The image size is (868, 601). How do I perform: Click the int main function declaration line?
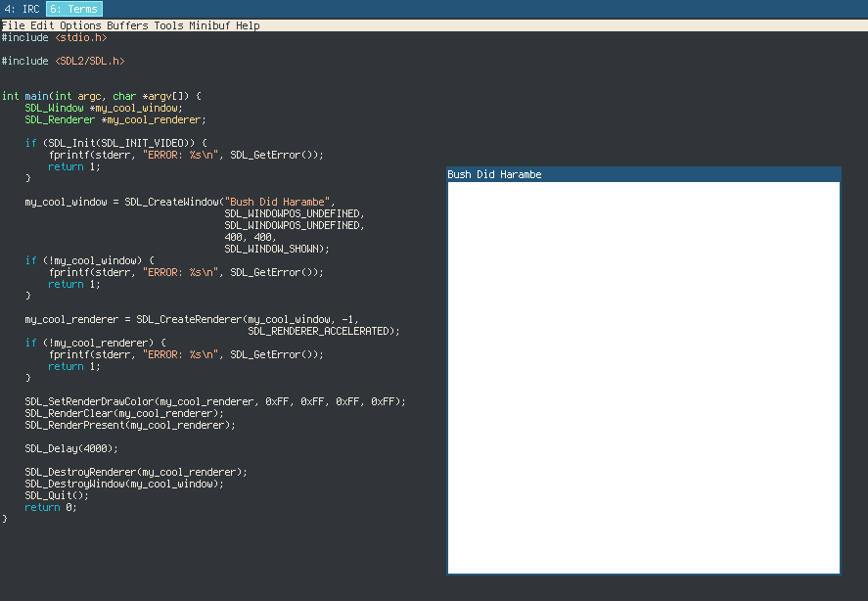coord(102,96)
